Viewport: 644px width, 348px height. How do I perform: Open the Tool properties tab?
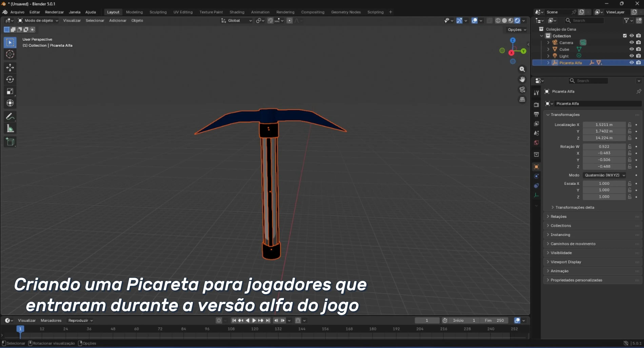536,93
